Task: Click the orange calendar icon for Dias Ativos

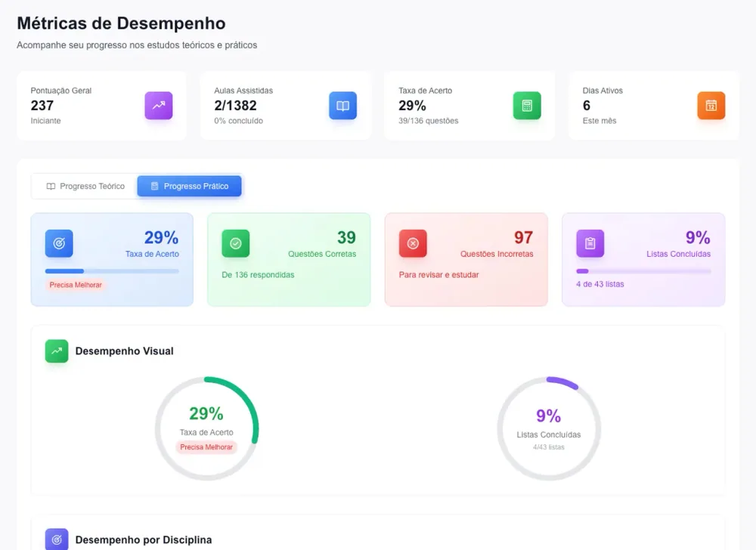Action: 711,106
